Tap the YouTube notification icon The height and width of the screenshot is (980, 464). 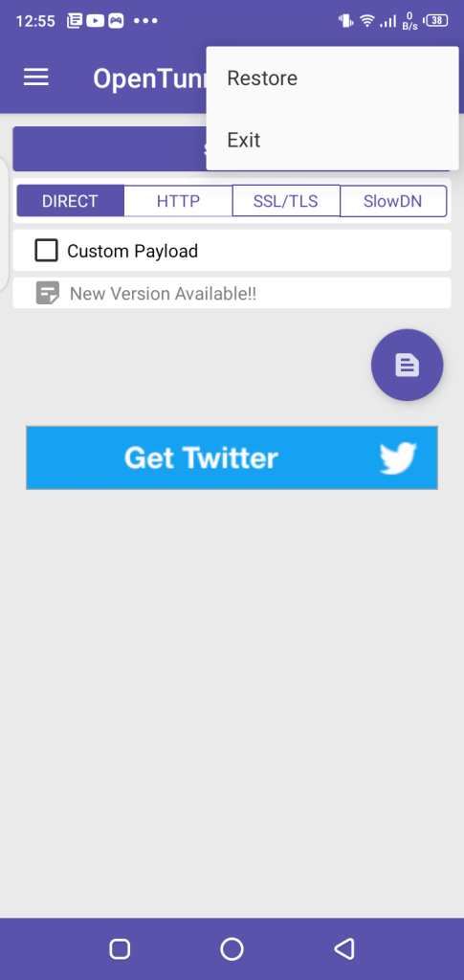[95, 21]
